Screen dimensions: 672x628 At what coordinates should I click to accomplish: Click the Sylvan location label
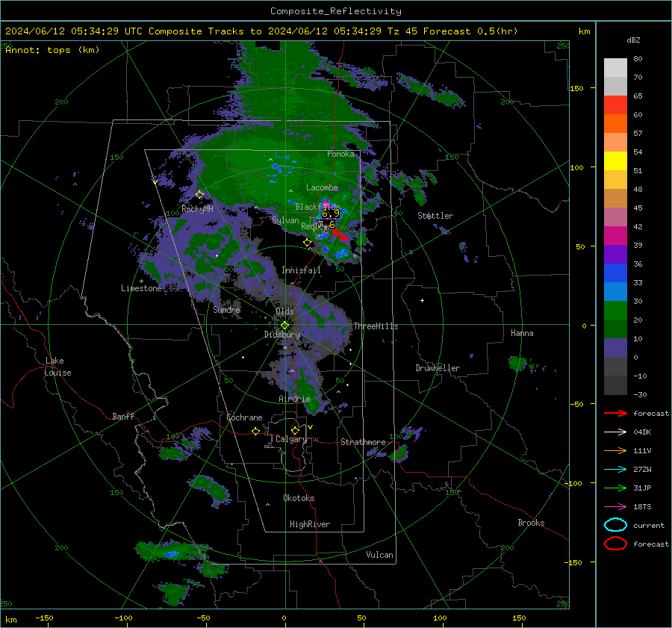285,220
